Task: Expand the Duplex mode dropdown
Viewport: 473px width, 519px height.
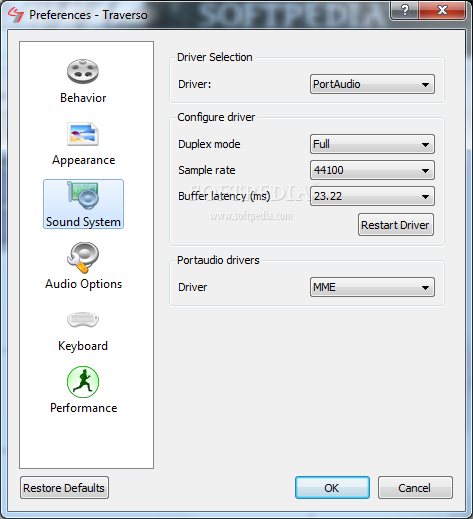Action: pyautogui.click(x=372, y=144)
